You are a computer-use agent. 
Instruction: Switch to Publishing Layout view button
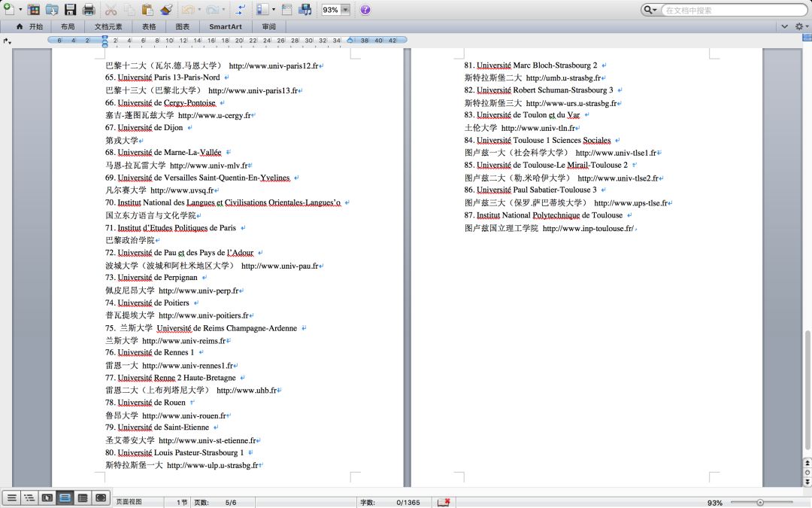point(47,497)
